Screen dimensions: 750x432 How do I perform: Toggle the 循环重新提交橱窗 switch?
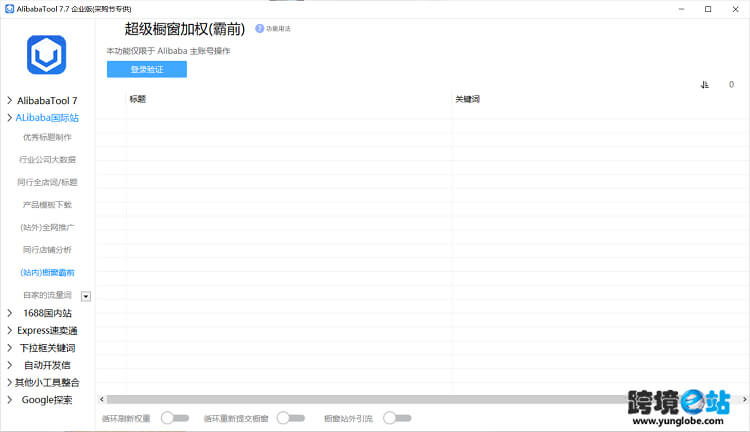291,418
